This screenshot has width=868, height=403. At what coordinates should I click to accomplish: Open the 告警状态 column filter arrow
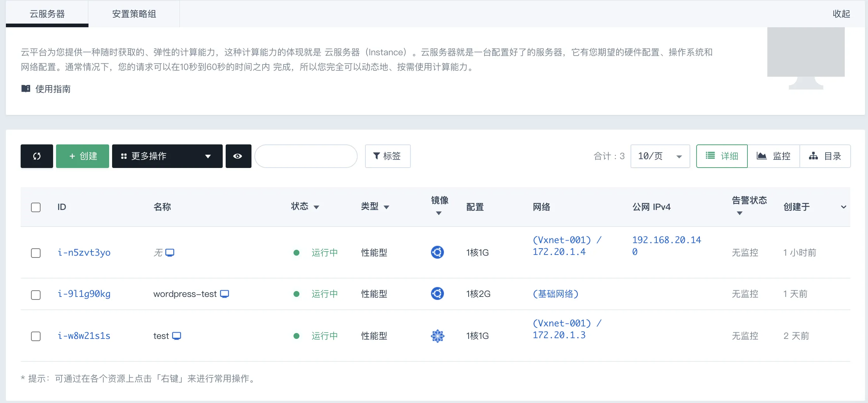click(x=740, y=213)
